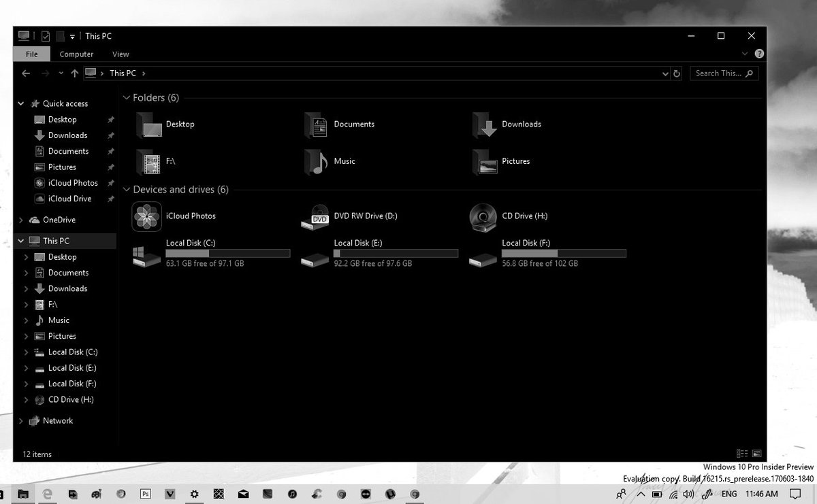Open the Mail app from the taskbar
Screen dimensions: 817x504
(243, 494)
